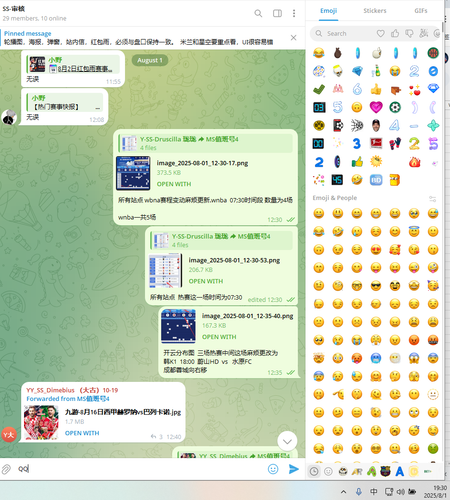Select the emoji panel scrollbar
The height and width of the screenshot is (500, 450).
pos(443,28)
